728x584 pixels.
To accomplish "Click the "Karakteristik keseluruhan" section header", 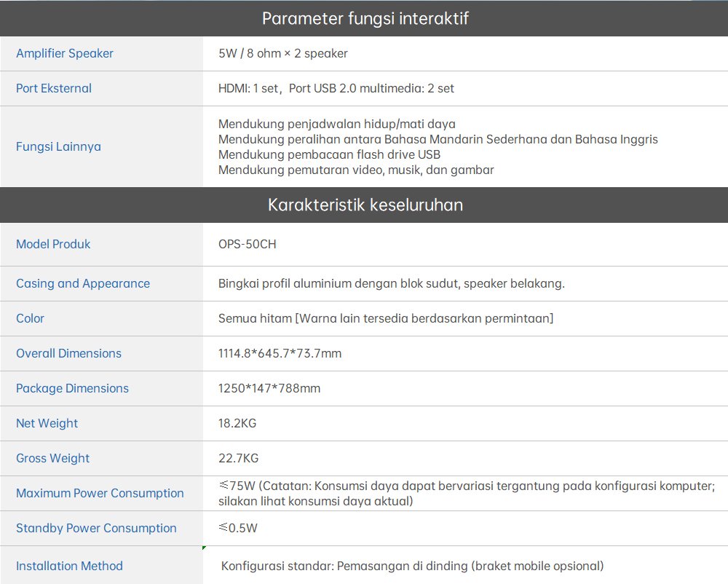I will point(364,205).
